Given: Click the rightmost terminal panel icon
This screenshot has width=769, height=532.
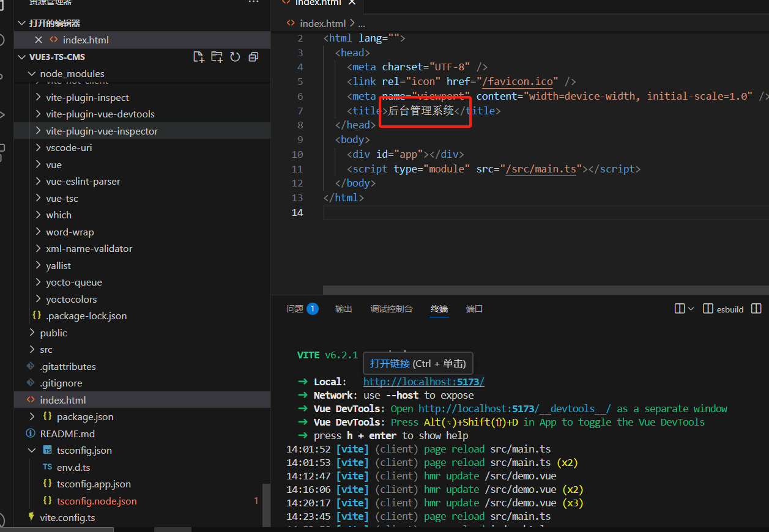Looking at the screenshot, I should point(757,309).
